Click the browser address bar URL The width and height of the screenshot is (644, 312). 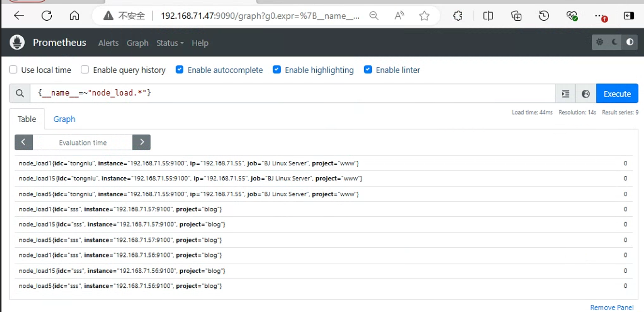[260, 16]
